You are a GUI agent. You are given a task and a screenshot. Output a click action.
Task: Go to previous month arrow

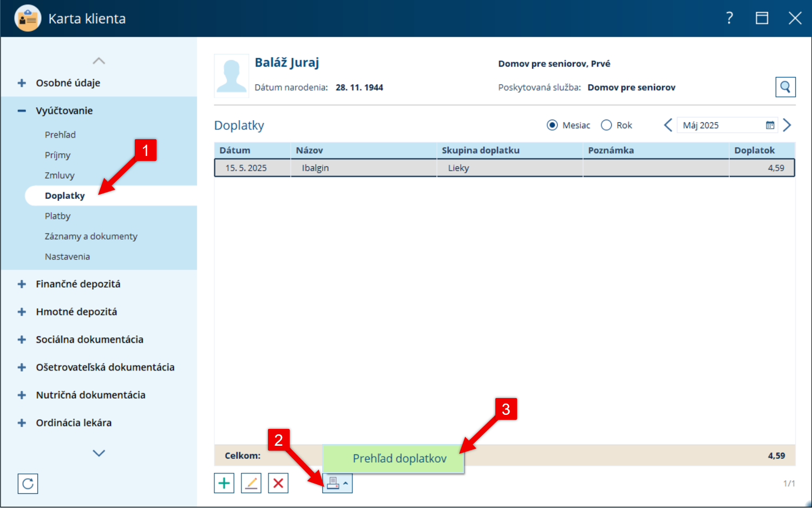point(668,125)
